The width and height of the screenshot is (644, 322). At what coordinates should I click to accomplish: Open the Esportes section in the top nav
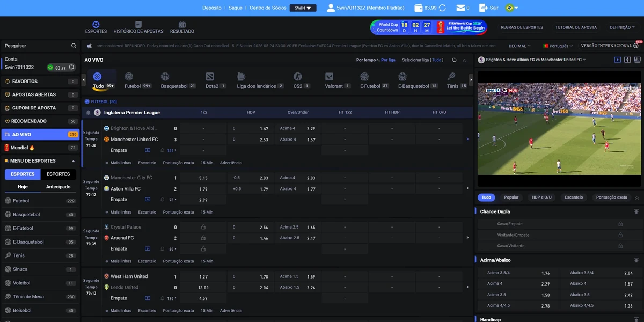96,27
